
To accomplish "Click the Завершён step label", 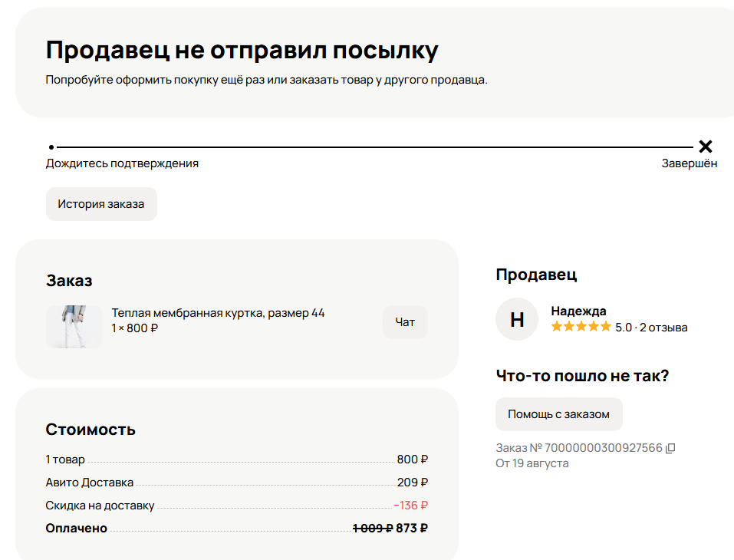I will pos(689,163).
